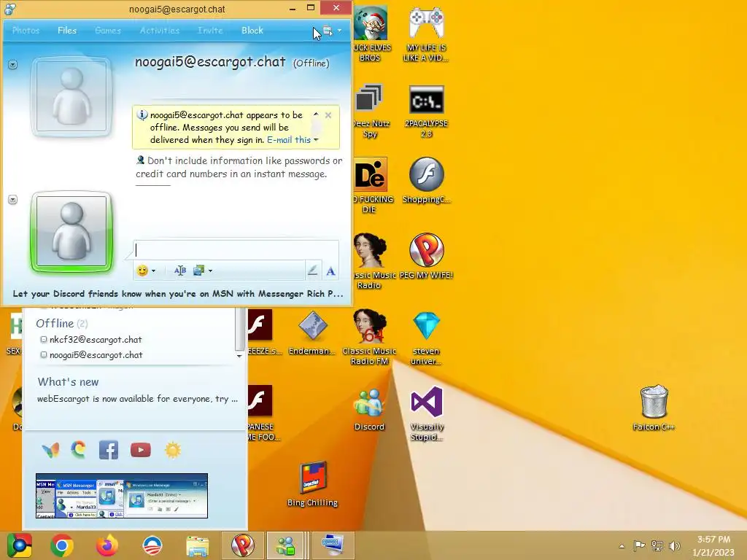This screenshot has width=747, height=560.
Task: Open the Bing Chilling desktop icon
Action: pos(312,483)
